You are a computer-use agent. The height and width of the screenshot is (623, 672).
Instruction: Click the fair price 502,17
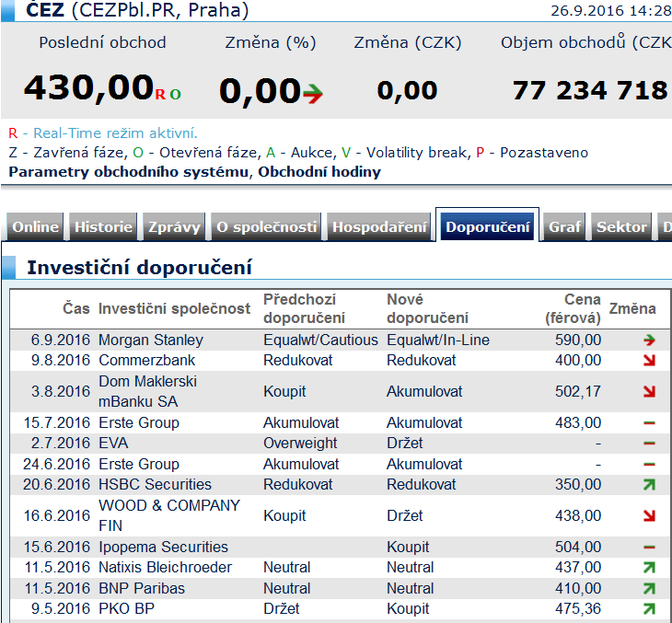tap(578, 392)
